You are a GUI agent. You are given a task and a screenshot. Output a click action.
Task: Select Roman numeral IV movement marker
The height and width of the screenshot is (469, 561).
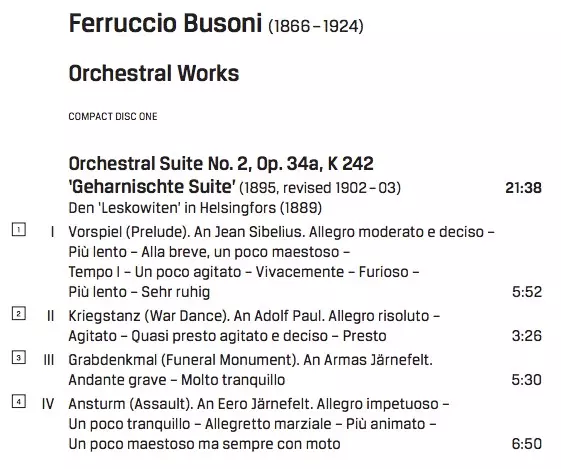[x=48, y=404]
